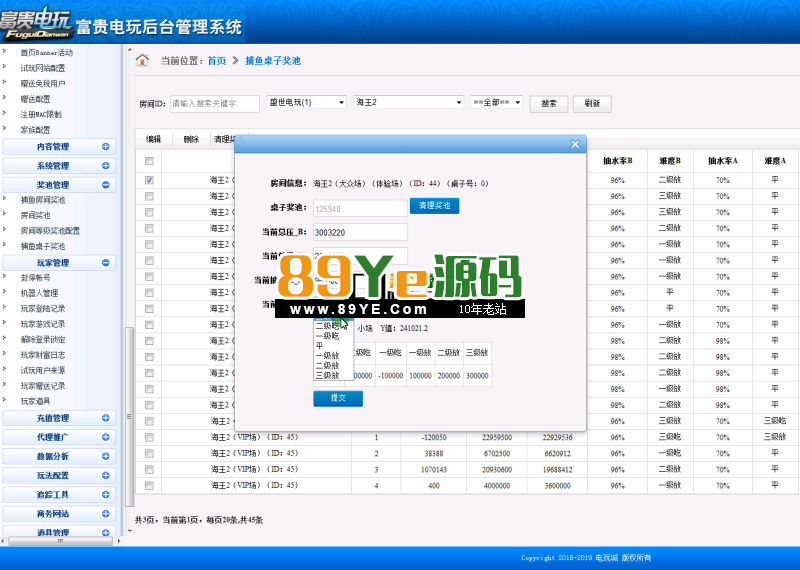
Task: Expand 充值管理 using its plus icon
Action: coord(106,418)
